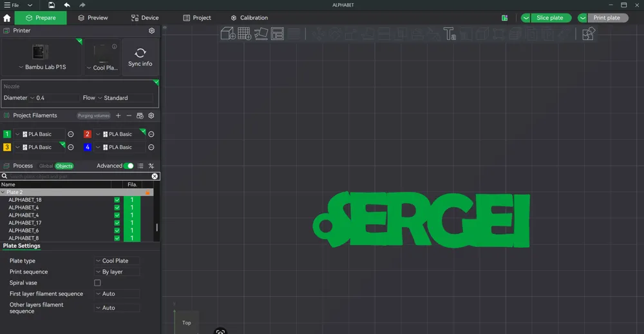The height and width of the screenshot is (334, 644).
Task: Click the edit icon next to filament 1
Action: (71, 134)
